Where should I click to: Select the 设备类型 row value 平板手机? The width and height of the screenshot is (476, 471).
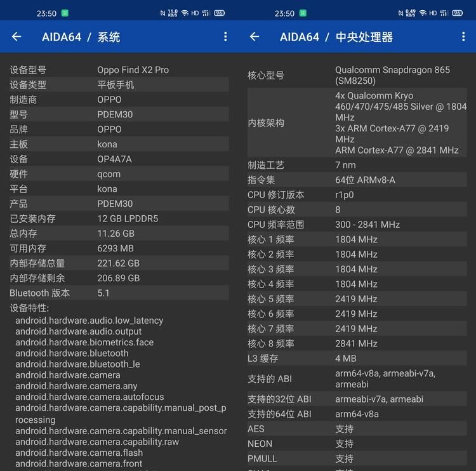[x=116, y=84]
